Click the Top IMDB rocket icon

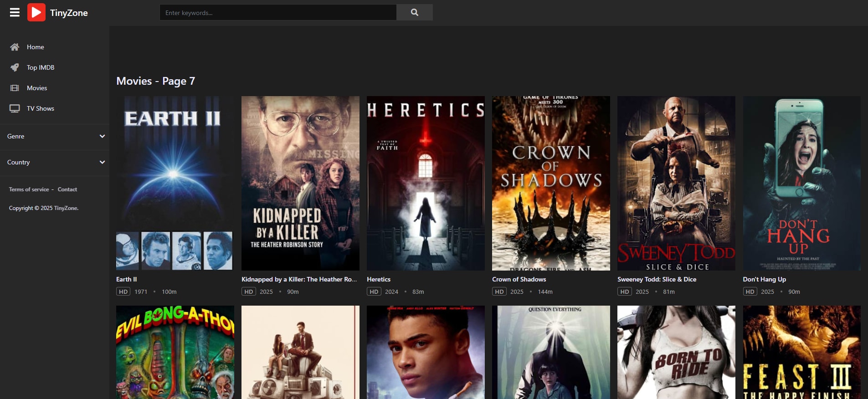[15, 67]
